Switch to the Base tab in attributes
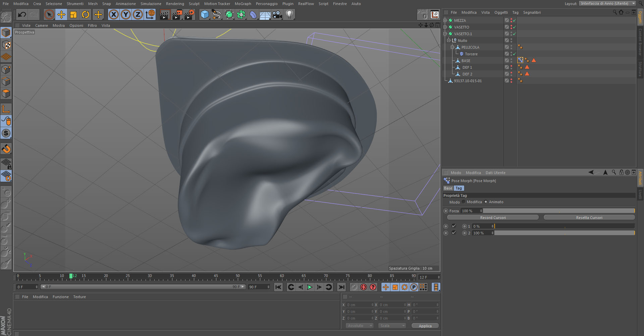 (x=448, y=188)
